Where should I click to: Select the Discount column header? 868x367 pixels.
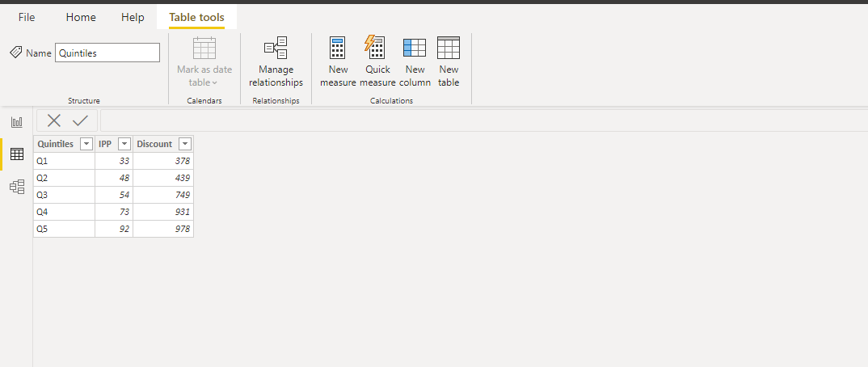[154, 144]
